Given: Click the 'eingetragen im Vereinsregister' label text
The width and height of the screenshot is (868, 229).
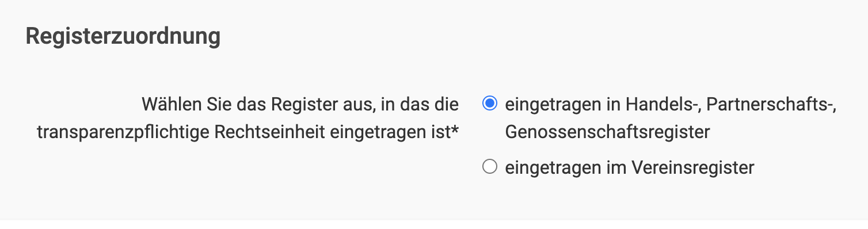Looking at the screenshot, I should click(x=630, y=168).
